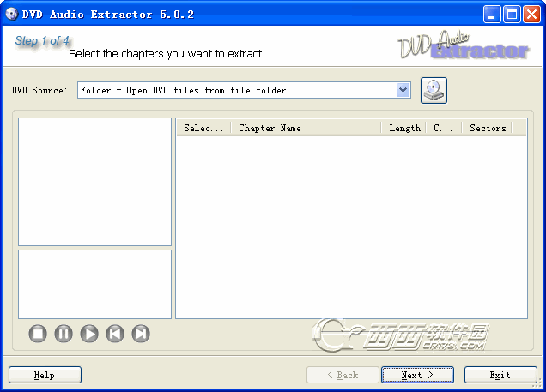Click the DVD Audio Extractor title bar icon
Viewport: 546px width, 392px height.
point(11,14)
